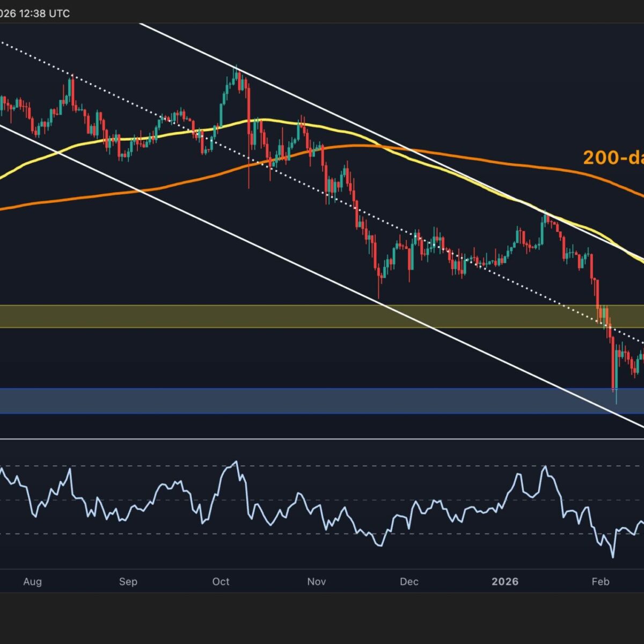
Task: Select the topmost dashed RSI level line
Action: 322,466
